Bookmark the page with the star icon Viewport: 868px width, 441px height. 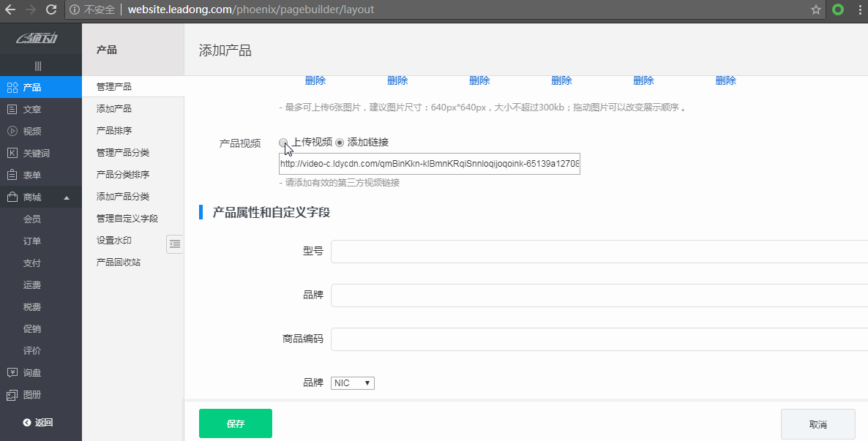815,10
